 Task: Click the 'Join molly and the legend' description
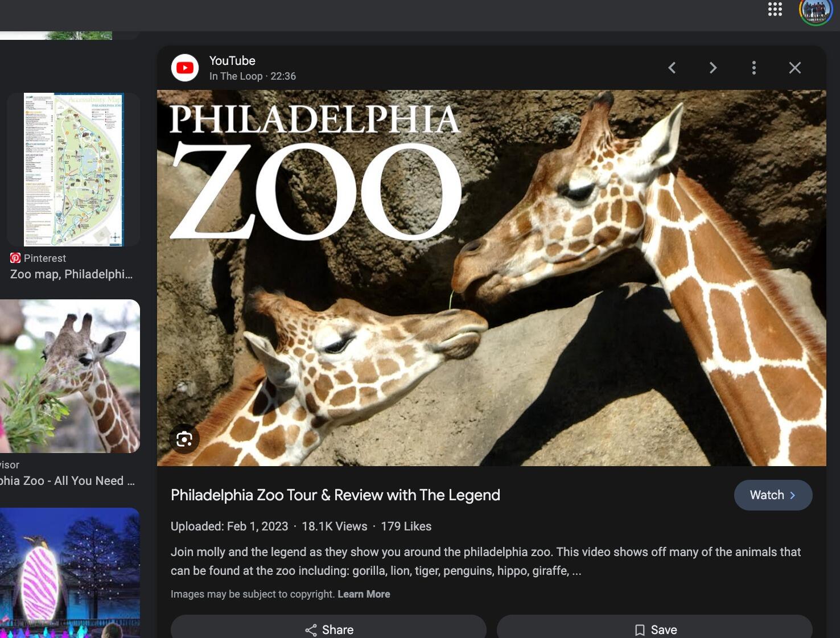[x=485, y=561]
